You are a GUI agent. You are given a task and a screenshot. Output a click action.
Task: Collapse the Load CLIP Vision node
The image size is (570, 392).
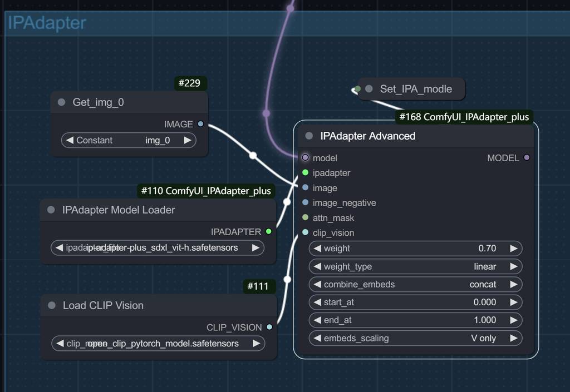tap(51, 305)
